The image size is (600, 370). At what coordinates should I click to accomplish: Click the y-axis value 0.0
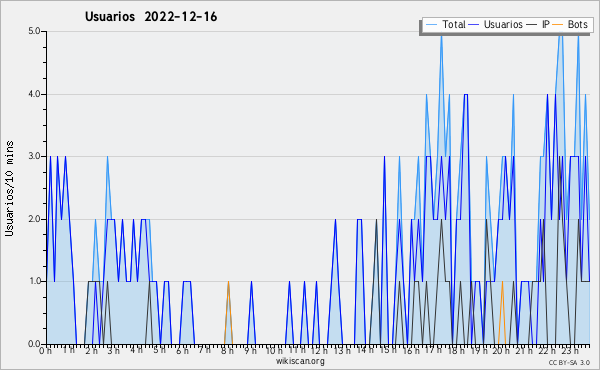[x=34, y=344]
